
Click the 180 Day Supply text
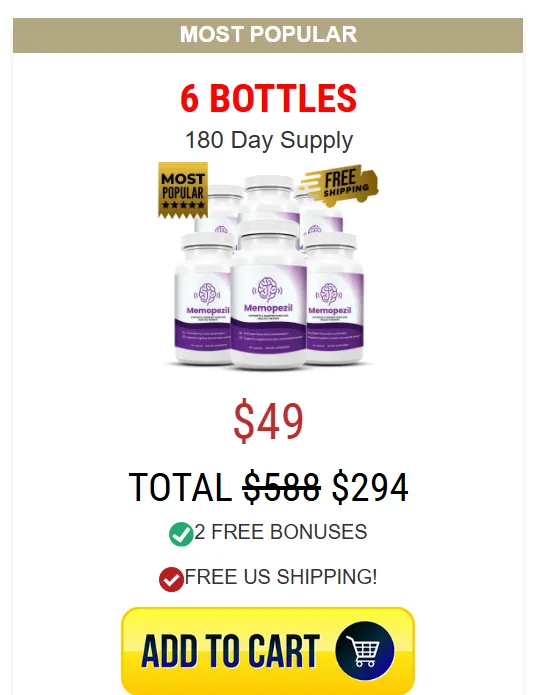(x=268, y=140)
